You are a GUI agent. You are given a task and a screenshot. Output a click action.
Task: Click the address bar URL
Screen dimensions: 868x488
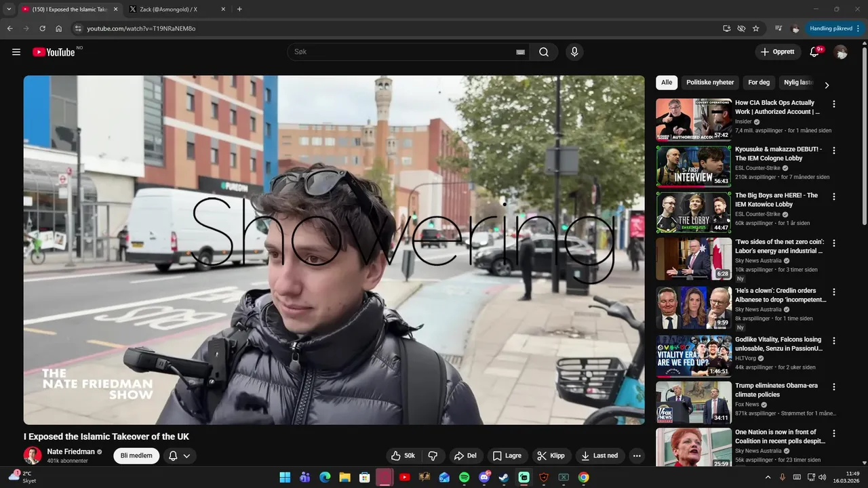[x=141, y=28]
